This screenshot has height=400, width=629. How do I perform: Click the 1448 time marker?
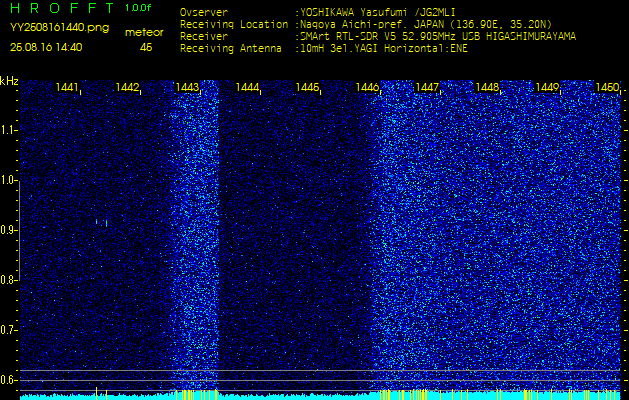click(487, 87)
